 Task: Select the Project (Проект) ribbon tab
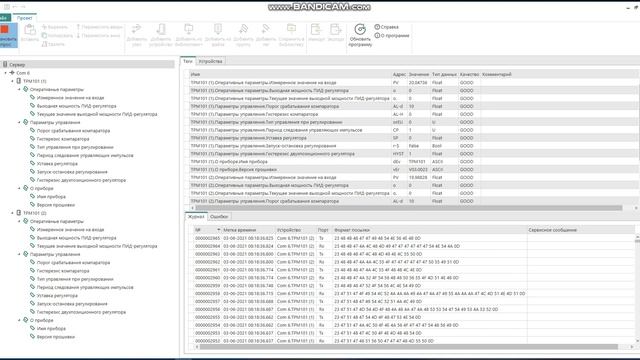pos(24,18)
